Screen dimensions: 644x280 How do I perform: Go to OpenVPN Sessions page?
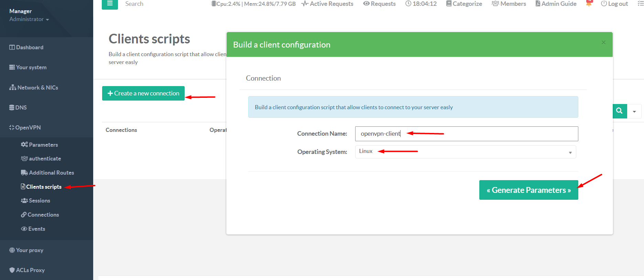coord(36,200)
